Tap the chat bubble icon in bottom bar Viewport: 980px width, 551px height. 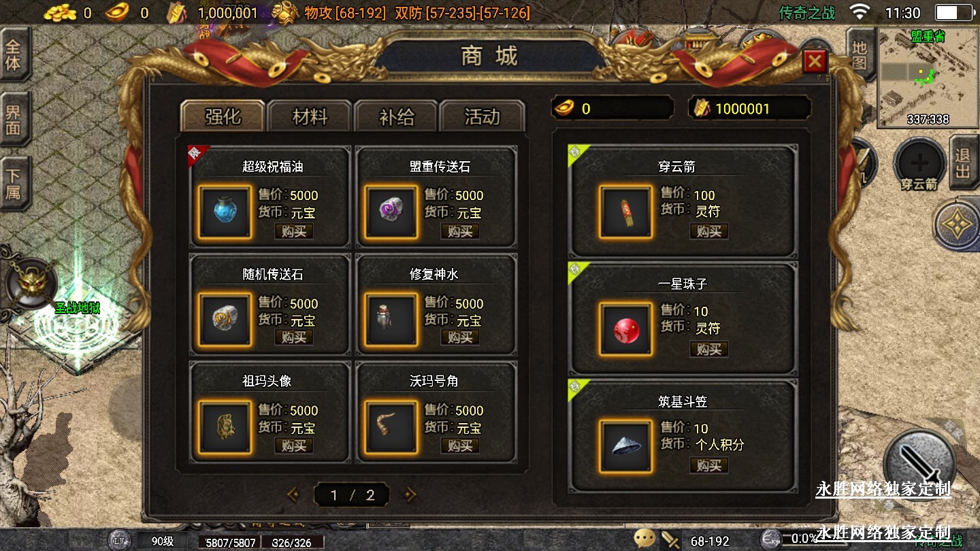tap(644, 539)
